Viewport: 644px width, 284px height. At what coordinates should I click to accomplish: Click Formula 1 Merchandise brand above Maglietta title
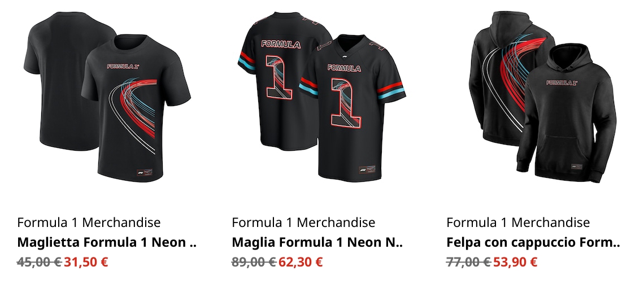click(89, 222)
